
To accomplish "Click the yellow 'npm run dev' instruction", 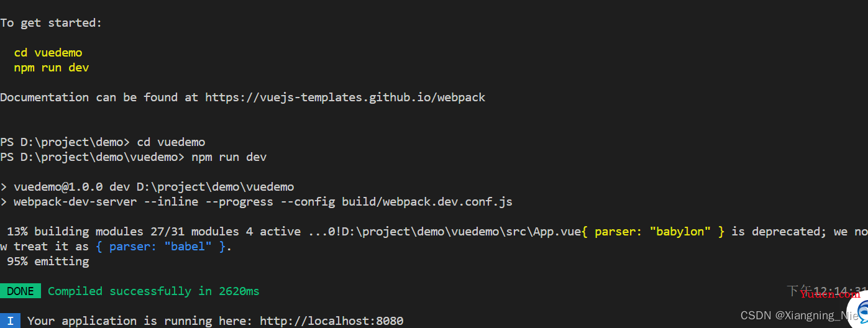I will click(x=52, y=68).
